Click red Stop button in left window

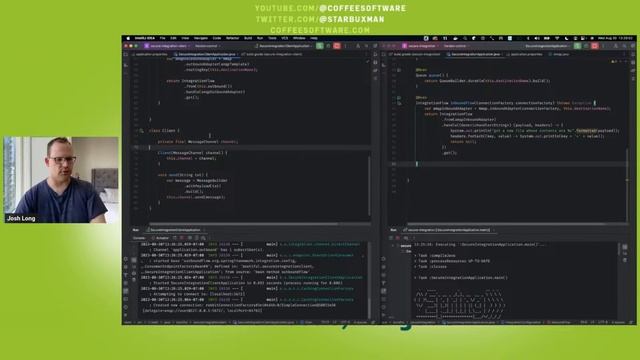337,46
